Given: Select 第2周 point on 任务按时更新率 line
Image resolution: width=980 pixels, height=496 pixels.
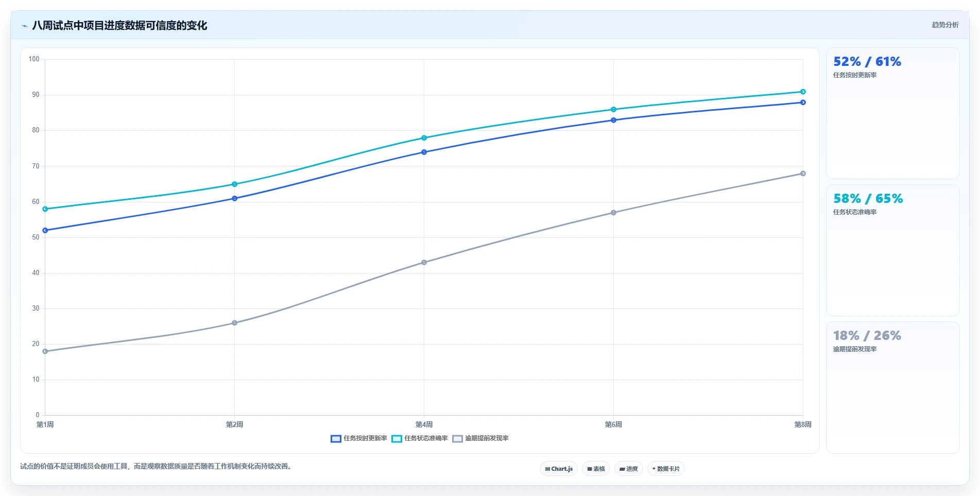Looking at the screenshot, I should click(235, 198).
